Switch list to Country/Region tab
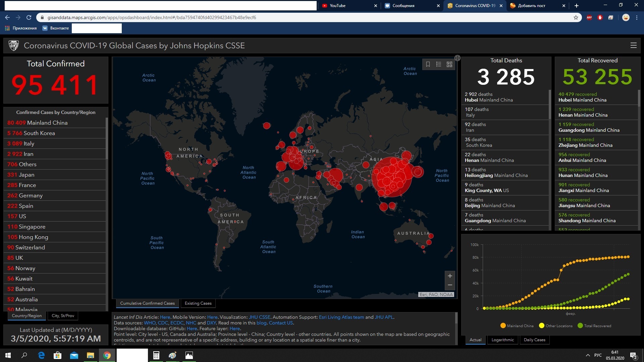644x362 pixels. (x=27, y=316)
